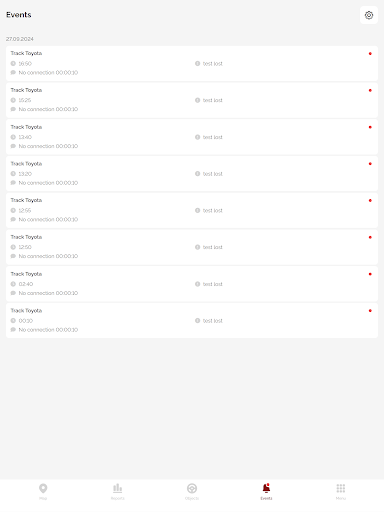
Task: Select the Events bell icon
Action: click(x=266, y=488)
